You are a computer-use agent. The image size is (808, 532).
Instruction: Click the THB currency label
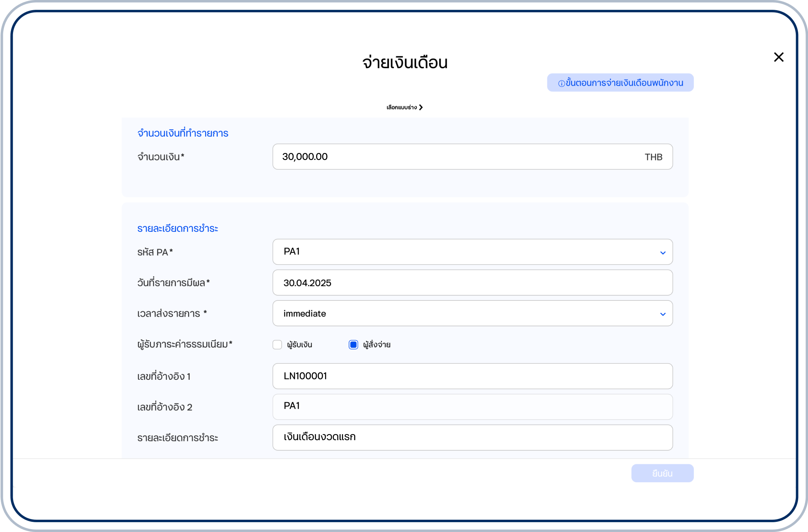pos(653,157)
